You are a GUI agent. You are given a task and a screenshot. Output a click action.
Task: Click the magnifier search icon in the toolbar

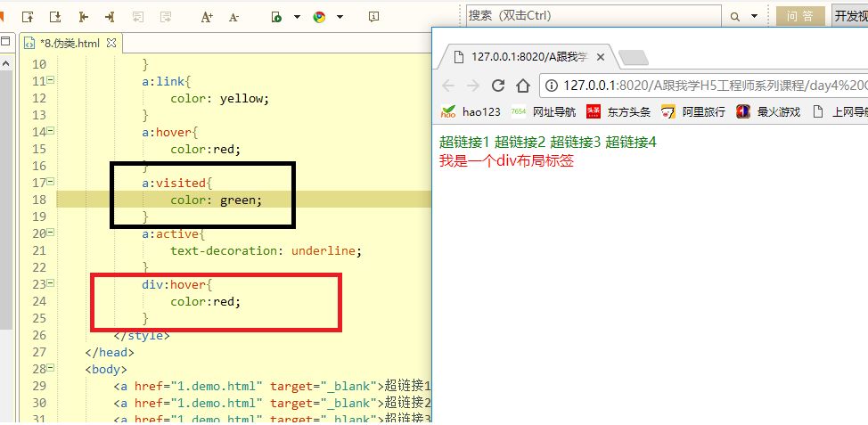(x=735, y=17)
